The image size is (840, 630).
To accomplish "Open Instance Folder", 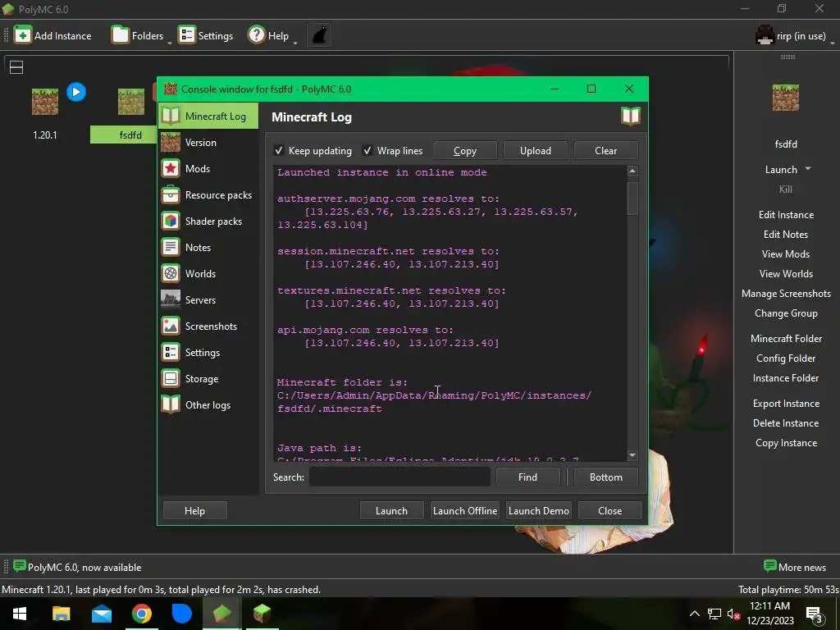I will [786, 378].
